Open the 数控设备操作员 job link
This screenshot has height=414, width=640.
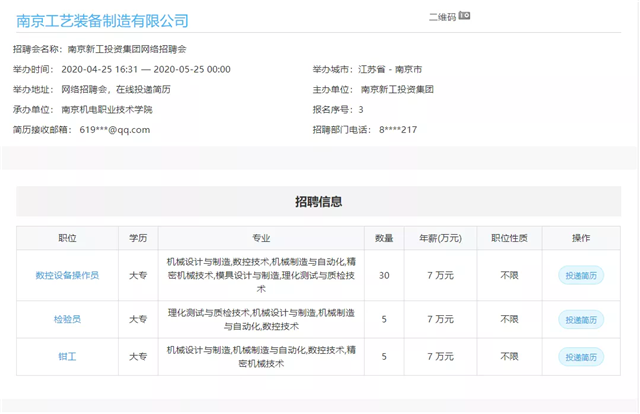[67, 275]
